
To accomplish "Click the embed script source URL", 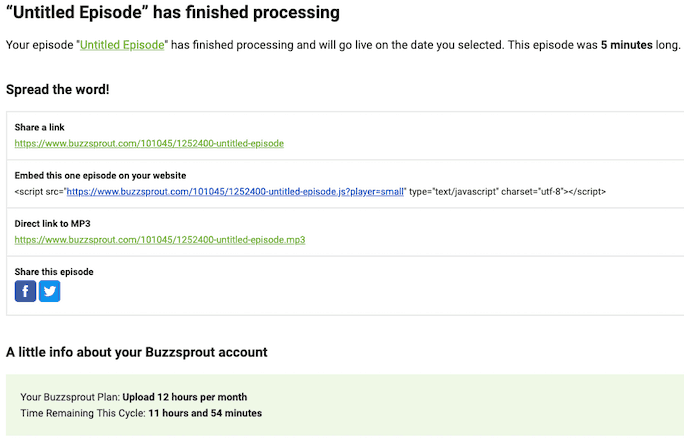I will 235,191.
